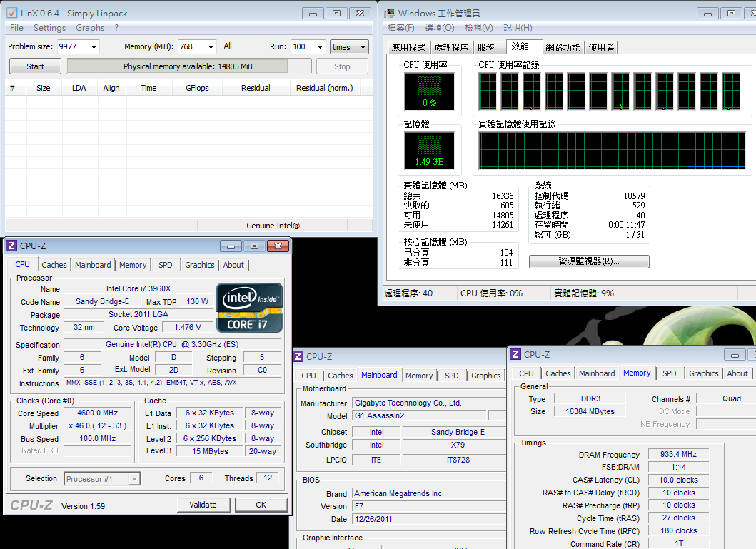756x549 pixels.
Task: Switch to the 處理程序 tab in Task Manager
Action: pos(451,47)
